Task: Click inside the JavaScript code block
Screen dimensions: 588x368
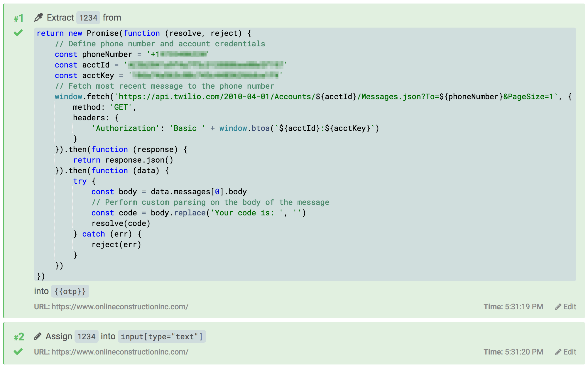Action: [x=293, y=153]
